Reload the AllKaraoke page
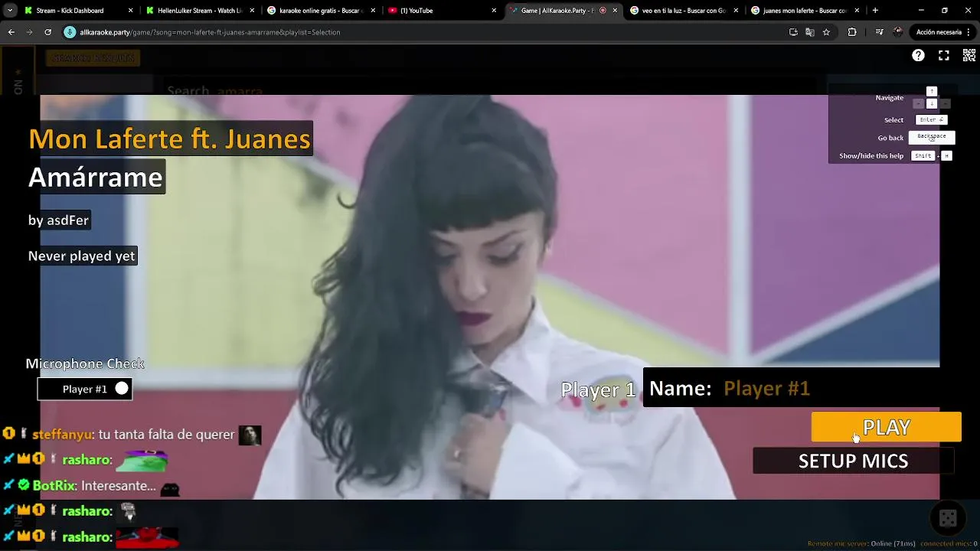Image resolution: width=980 pixels, height=551 pixels. pos(47,32)
